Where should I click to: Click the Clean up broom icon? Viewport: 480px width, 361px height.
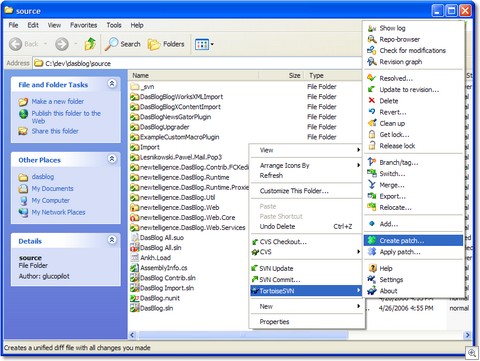(x=372, y=123)
